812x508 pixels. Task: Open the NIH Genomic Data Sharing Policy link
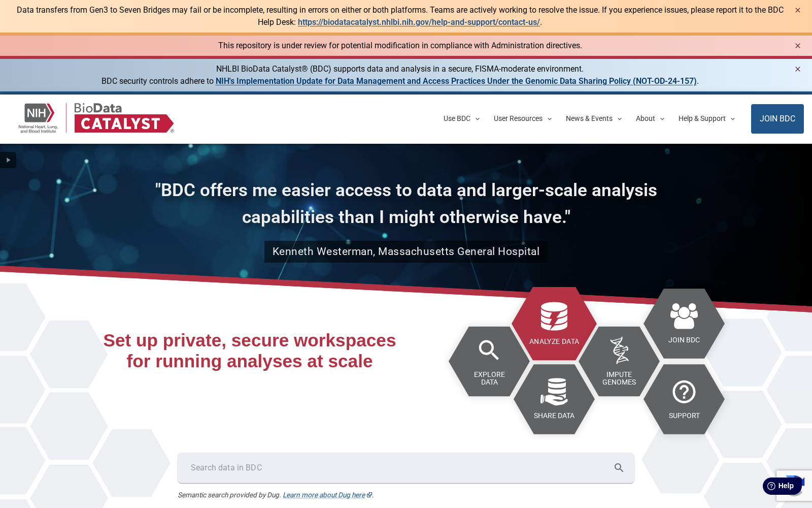tap(456, 81)
